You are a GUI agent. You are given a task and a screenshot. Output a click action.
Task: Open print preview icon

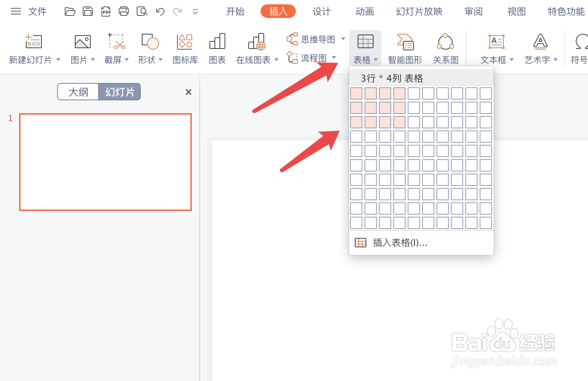pos(142,12)
